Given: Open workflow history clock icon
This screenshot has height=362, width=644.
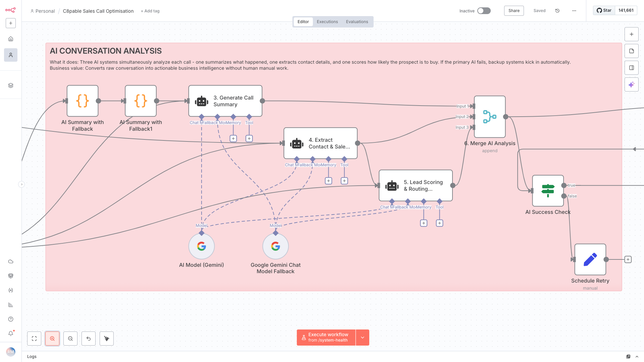Looking at the screenshot, I should (557, 11).
